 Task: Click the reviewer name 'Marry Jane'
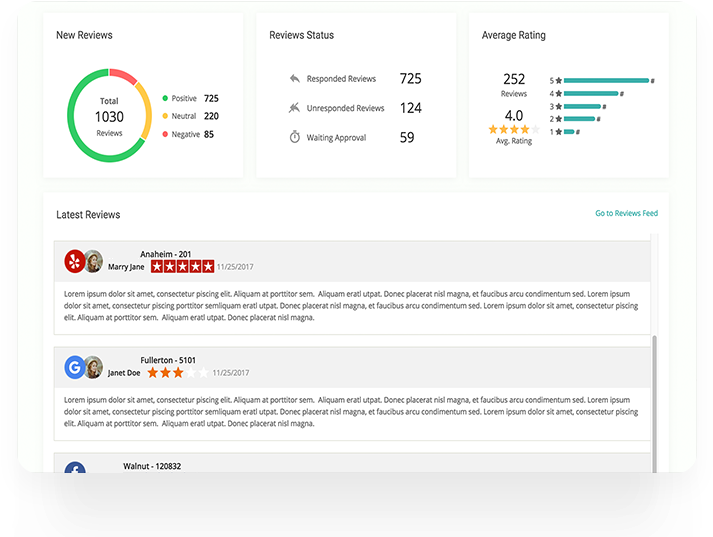tap(126, 267)
